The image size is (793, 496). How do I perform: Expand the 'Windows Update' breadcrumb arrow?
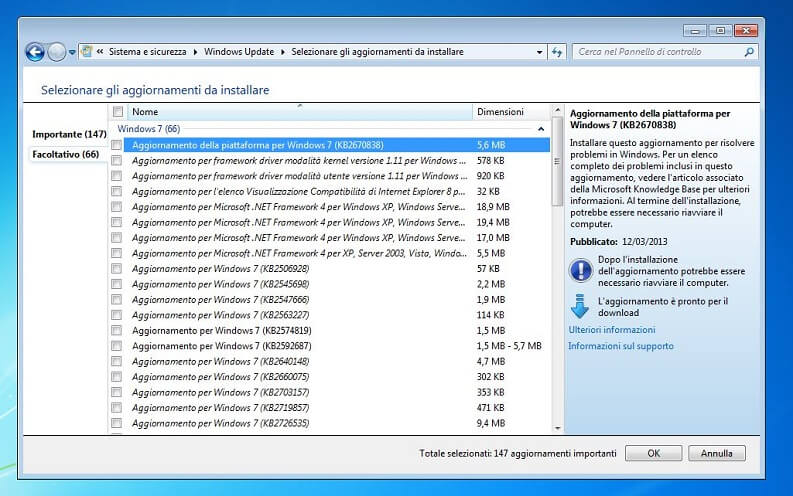[282, 52]
